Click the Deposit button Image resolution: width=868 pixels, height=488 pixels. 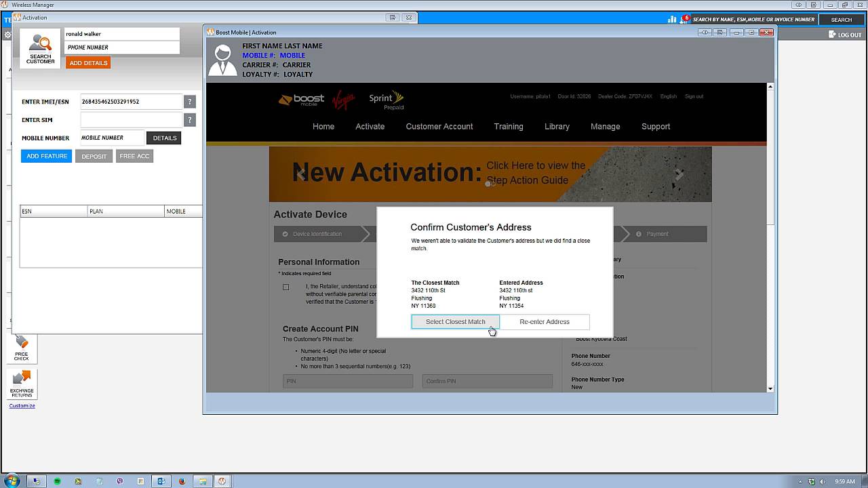(94, 157)
